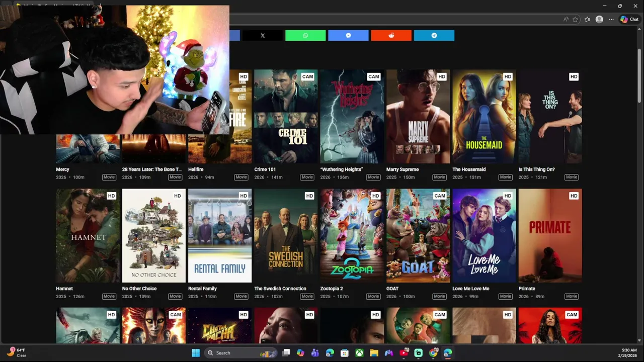Viewport: 644px width, 362px height.
Task: Open the weather widget showing 64°F
Action: point(16,352)
